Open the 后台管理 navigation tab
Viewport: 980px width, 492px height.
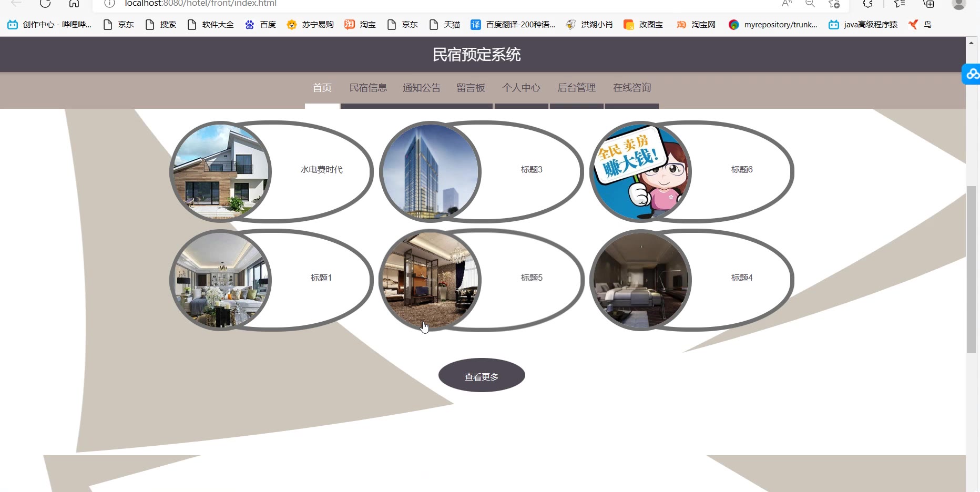(577, 88)
